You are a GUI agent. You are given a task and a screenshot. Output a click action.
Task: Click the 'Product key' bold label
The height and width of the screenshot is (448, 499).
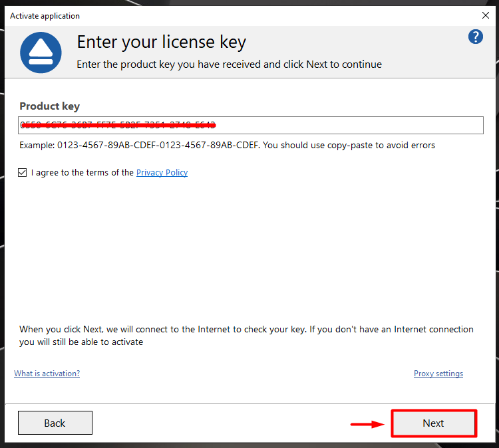point(49,106)
